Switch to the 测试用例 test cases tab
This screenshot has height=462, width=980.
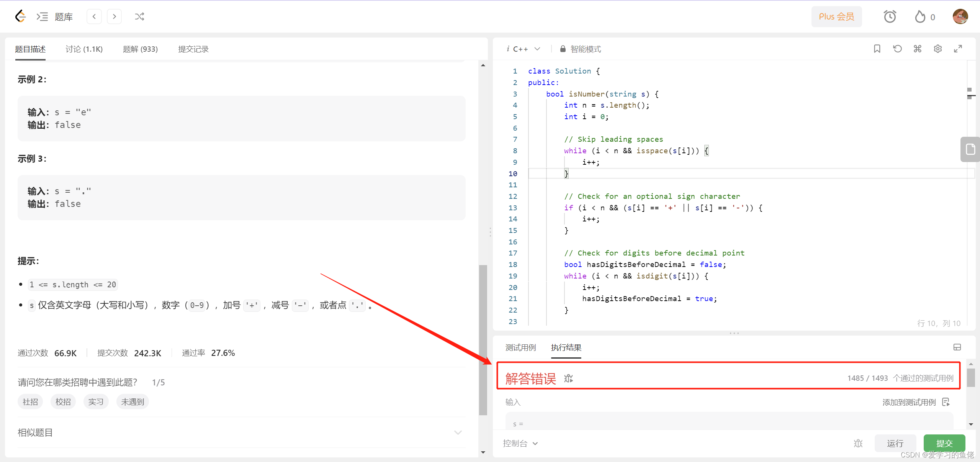pyautogui.click(x=520, y=348)
